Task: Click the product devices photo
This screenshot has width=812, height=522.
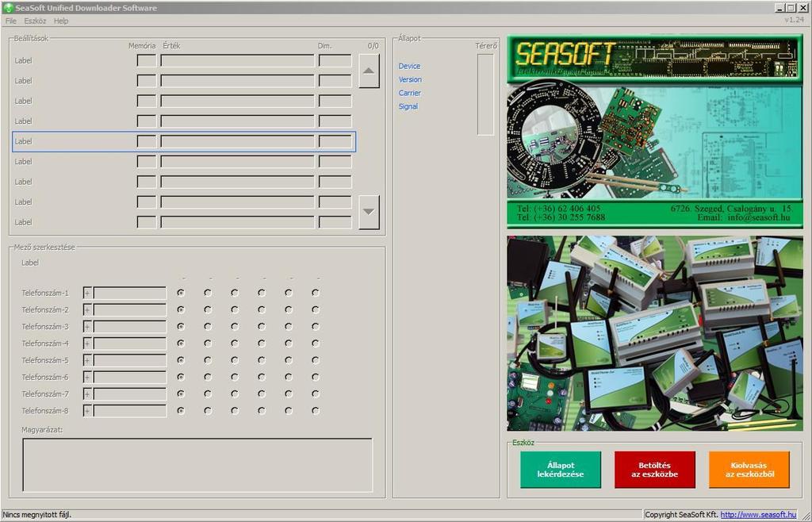Action: click(654, 333)
